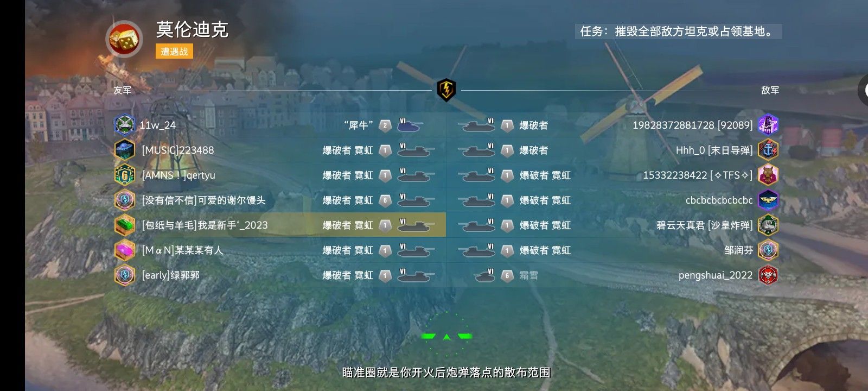Select the 友军 team header label
This screenshot has height=391, width=868.
click(x=123, y=90)
